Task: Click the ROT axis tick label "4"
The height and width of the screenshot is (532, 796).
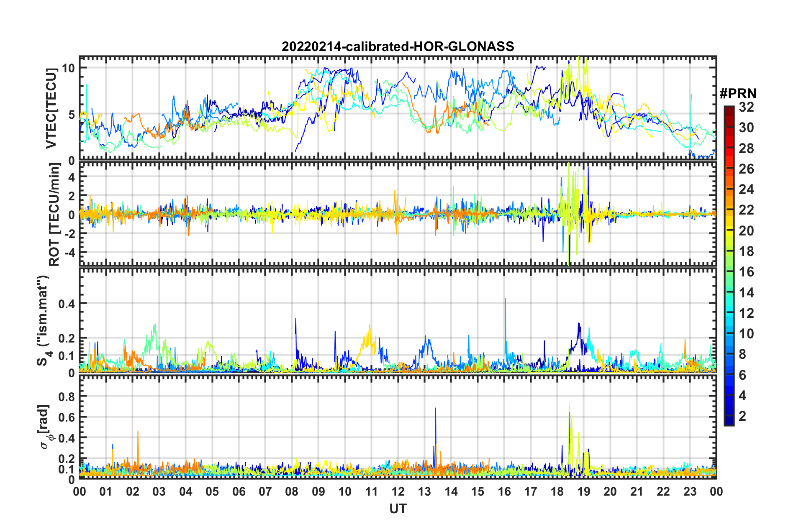Action: click(72, 177)
